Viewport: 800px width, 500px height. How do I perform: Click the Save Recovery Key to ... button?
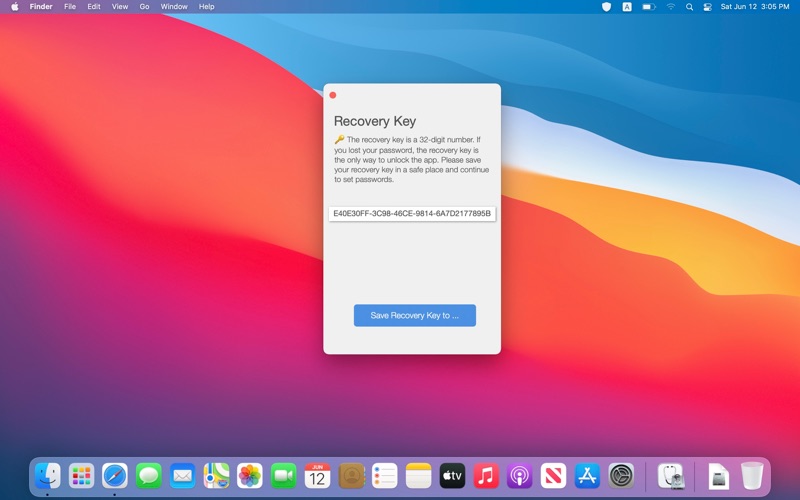point(414,315)
